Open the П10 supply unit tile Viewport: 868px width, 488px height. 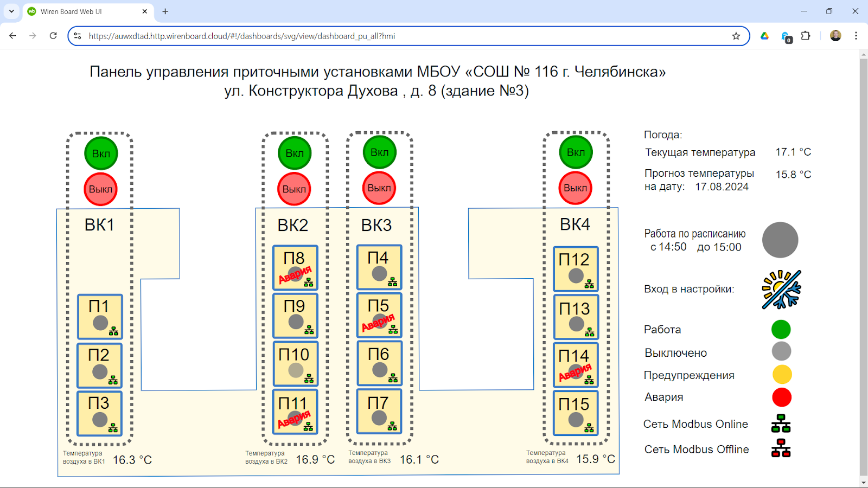coord(295,364)
